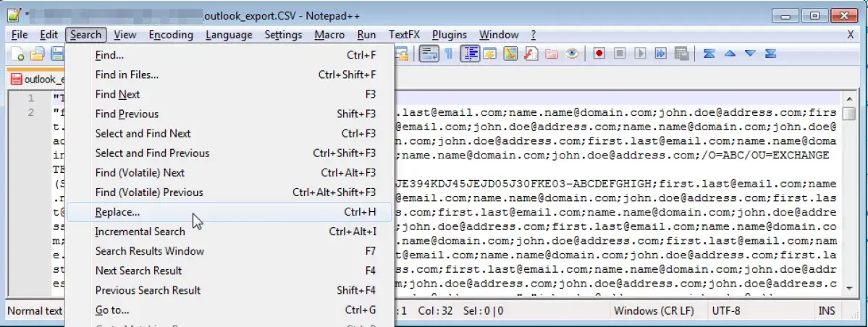Click line number 1 in the margin
The height and width of the screenshot is (327, 868).
point(31,98)
